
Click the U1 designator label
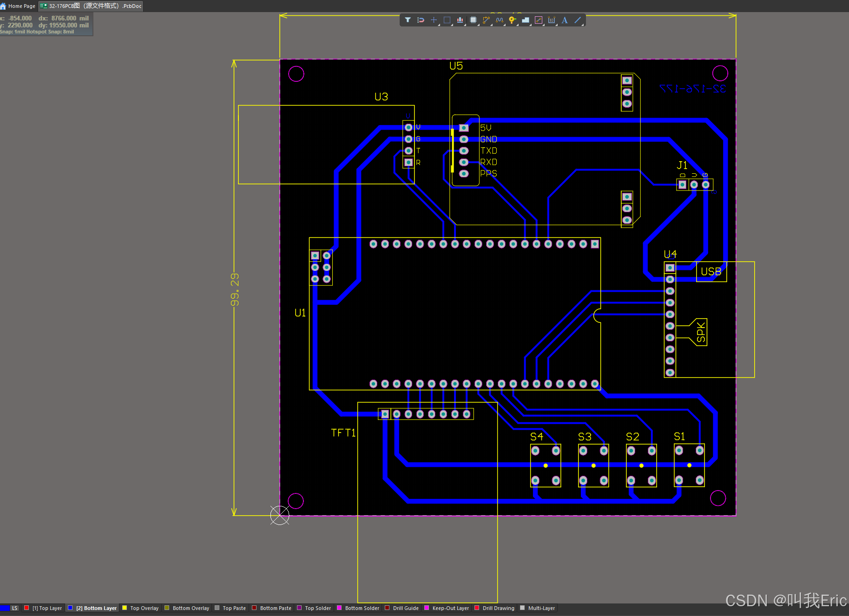pyautogui.click(x=300, y=313)
